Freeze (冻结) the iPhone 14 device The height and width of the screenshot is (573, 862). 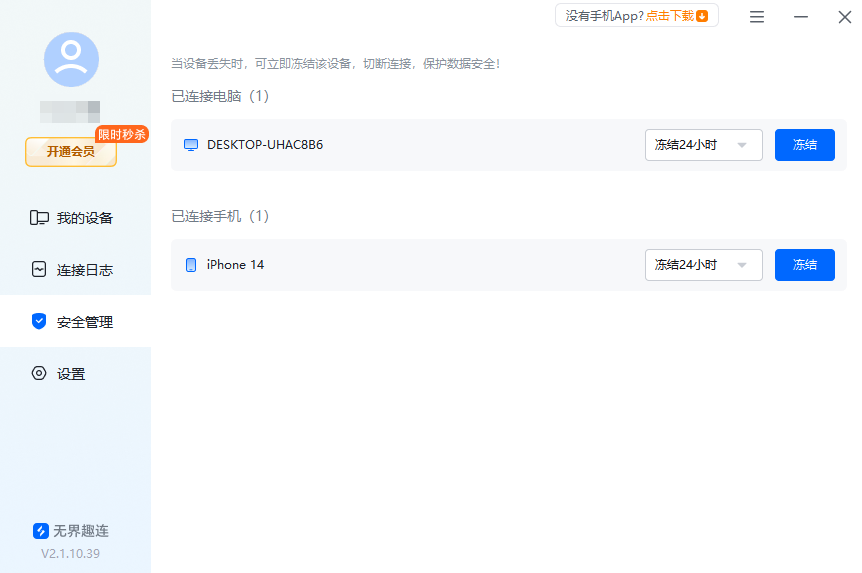tap(804, 265)
